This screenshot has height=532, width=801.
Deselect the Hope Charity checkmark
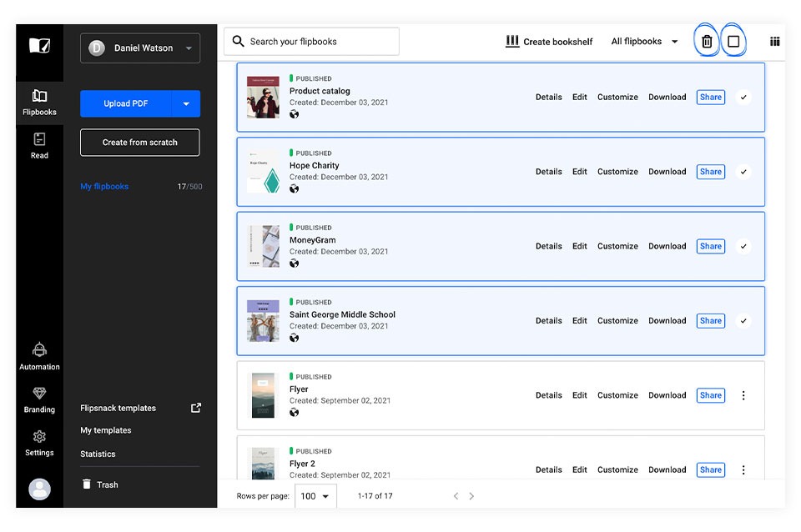743,172
